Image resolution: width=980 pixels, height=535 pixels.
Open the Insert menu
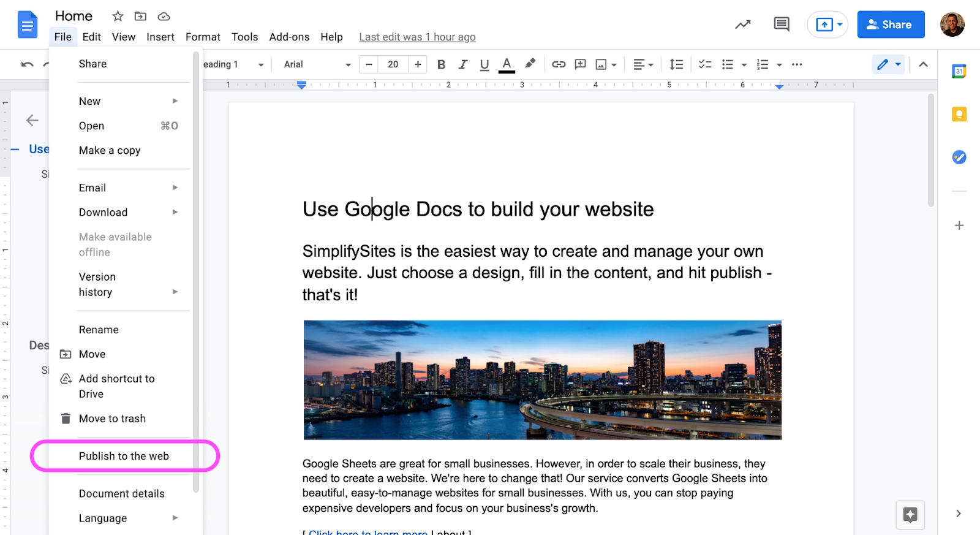[160, 37]
